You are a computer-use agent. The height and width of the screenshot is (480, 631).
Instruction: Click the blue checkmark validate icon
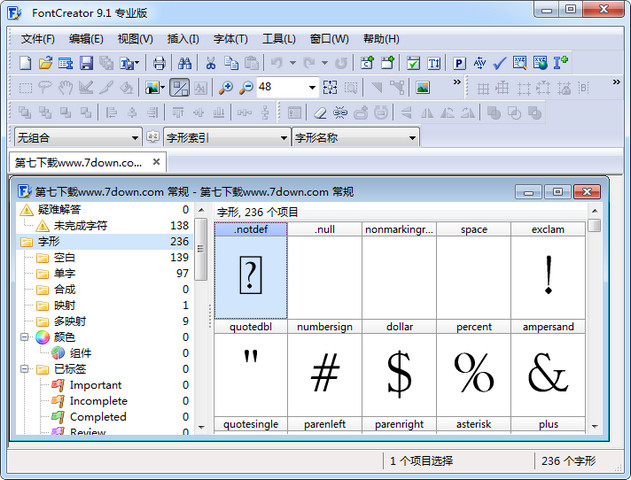[500, 63]
